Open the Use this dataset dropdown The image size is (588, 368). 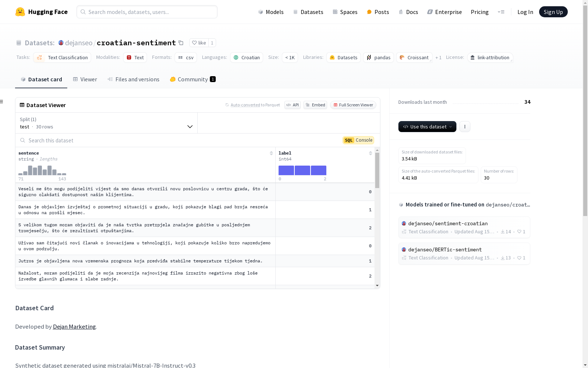click(427, 127)
